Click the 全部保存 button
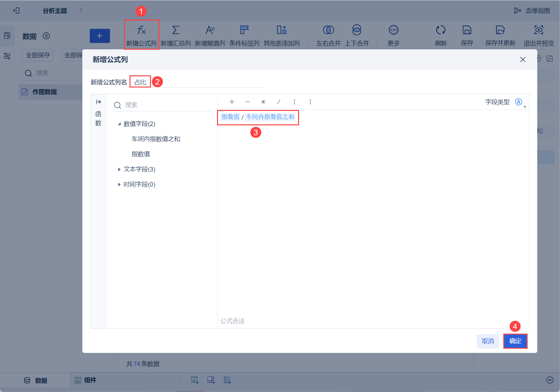This screenshot has height=392, width=560. [x=38, y=55]
